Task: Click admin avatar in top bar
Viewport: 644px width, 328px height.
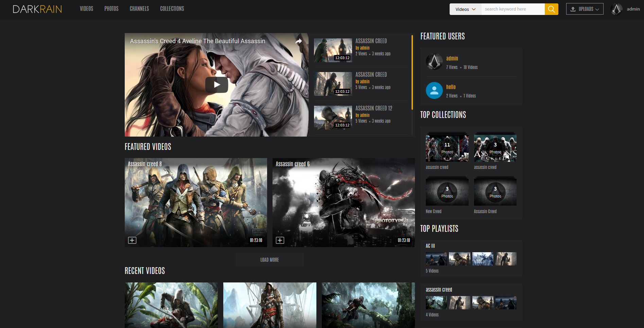Action: (x=616, y=9)
